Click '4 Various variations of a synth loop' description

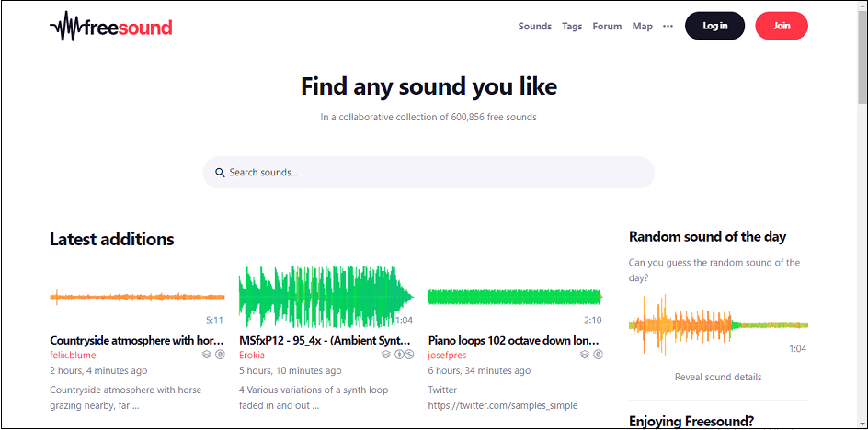click(x=315, y=398)
